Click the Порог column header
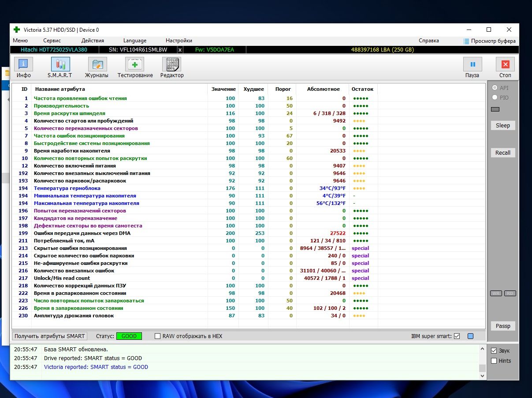 pos(283,89)
